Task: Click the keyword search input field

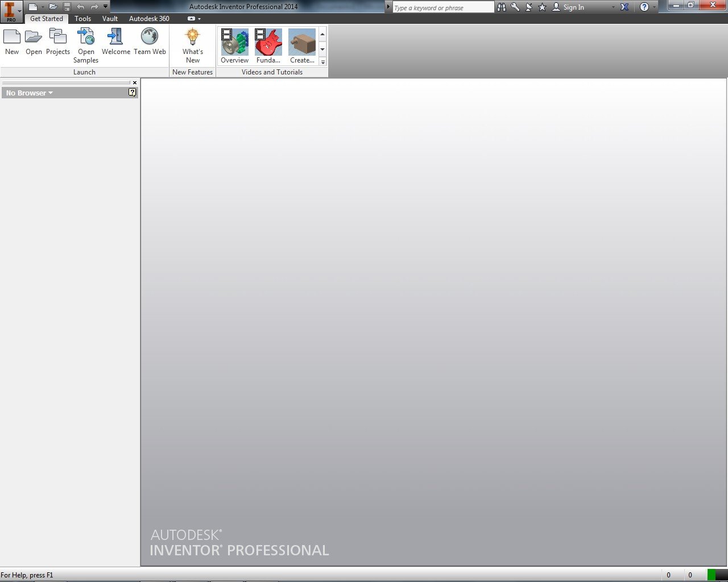Action: (443, 7)
